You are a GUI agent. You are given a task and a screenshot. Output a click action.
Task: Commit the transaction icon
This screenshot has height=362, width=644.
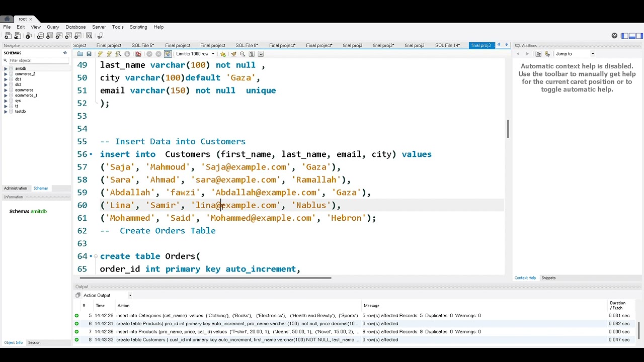coord(149,54)
